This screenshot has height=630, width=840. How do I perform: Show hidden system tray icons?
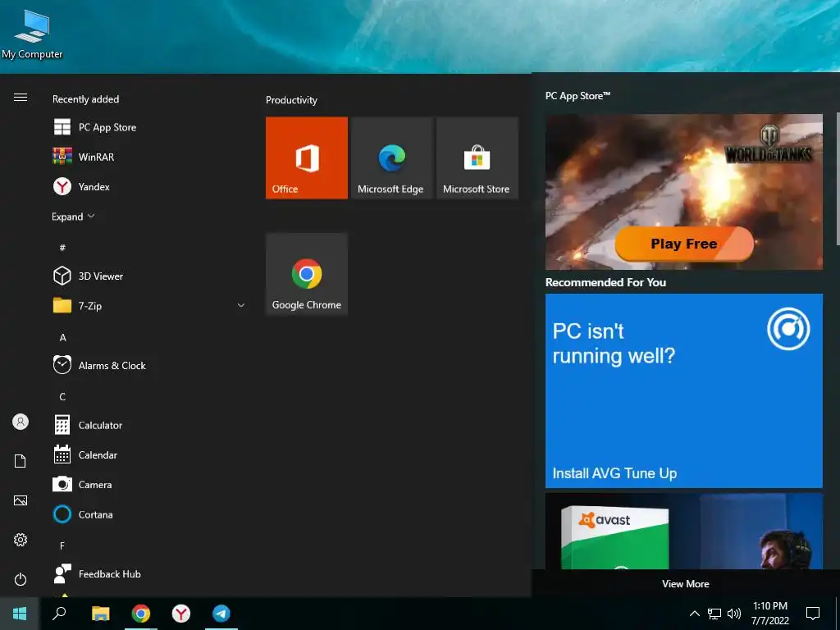tap(694, 614)
